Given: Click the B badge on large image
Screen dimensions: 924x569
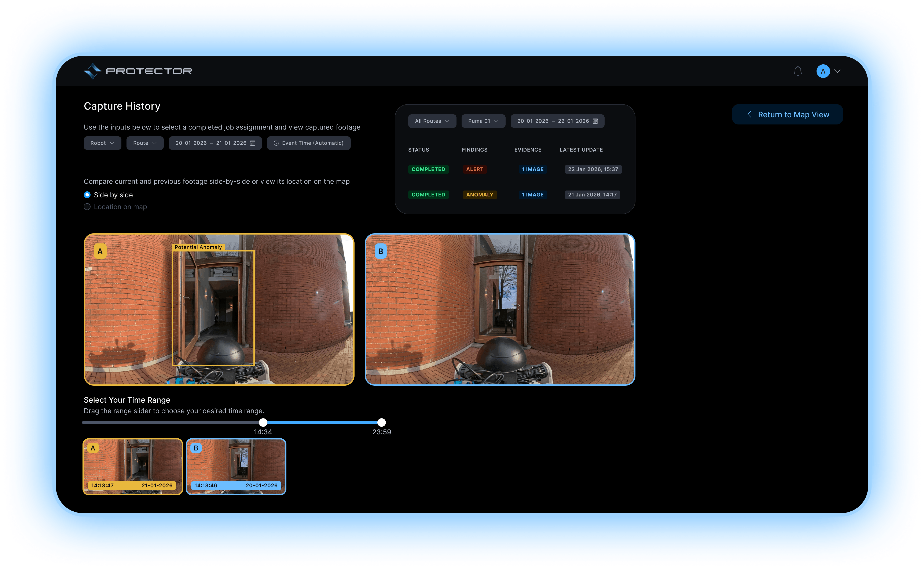Looking at the screenshot, I should pyautogui.click(x=381, y=251).
